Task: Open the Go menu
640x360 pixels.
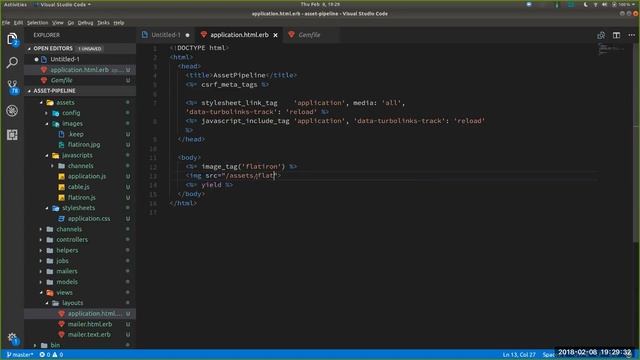Action: pyautogui.click(x=71, y=23)
